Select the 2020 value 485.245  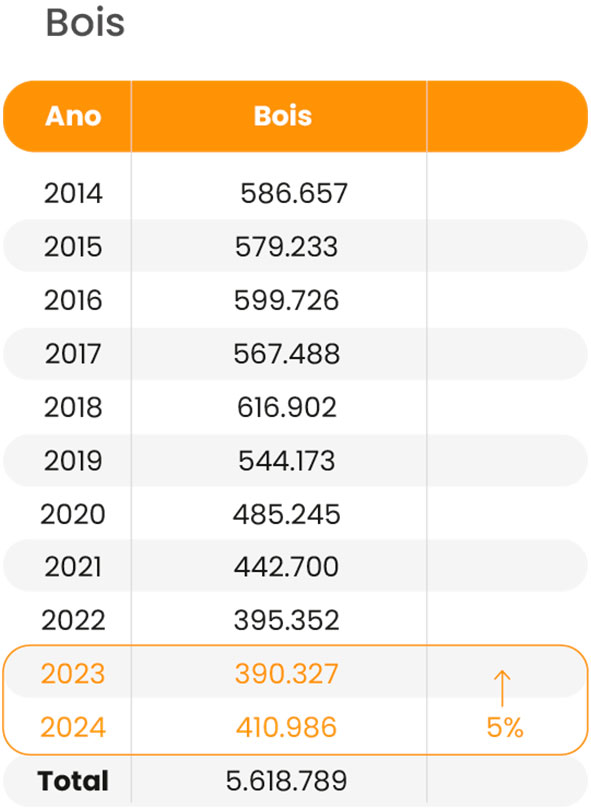(x=286, y=515)
